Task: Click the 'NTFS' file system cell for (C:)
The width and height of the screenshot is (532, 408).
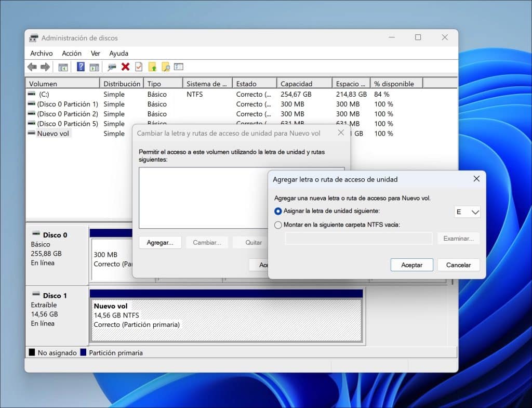Action: 195,94
